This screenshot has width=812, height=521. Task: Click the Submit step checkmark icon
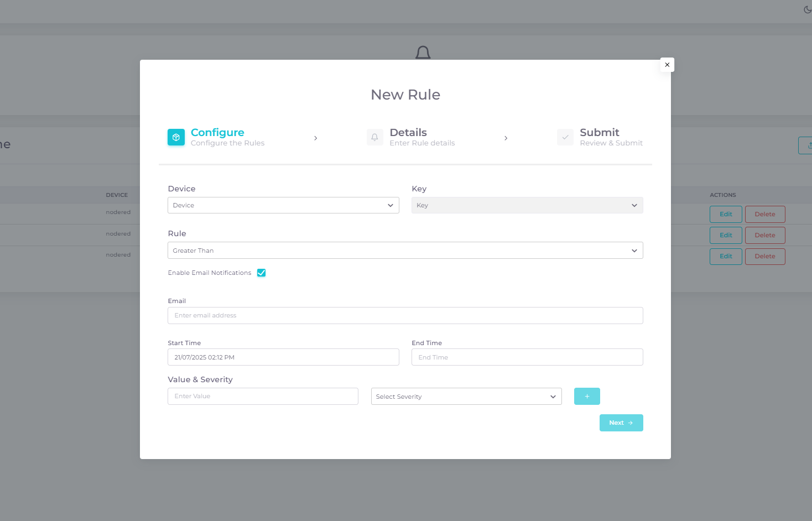pos(565,137)
